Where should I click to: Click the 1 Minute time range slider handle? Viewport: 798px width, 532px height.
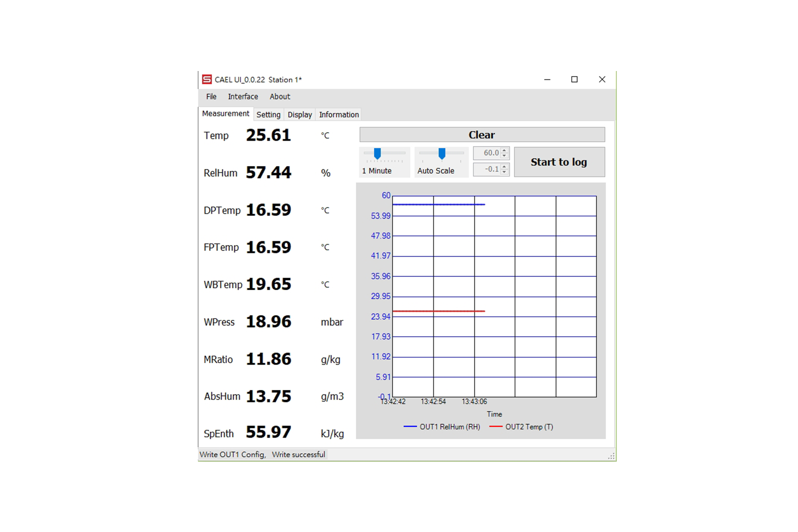tap(377, 153)
